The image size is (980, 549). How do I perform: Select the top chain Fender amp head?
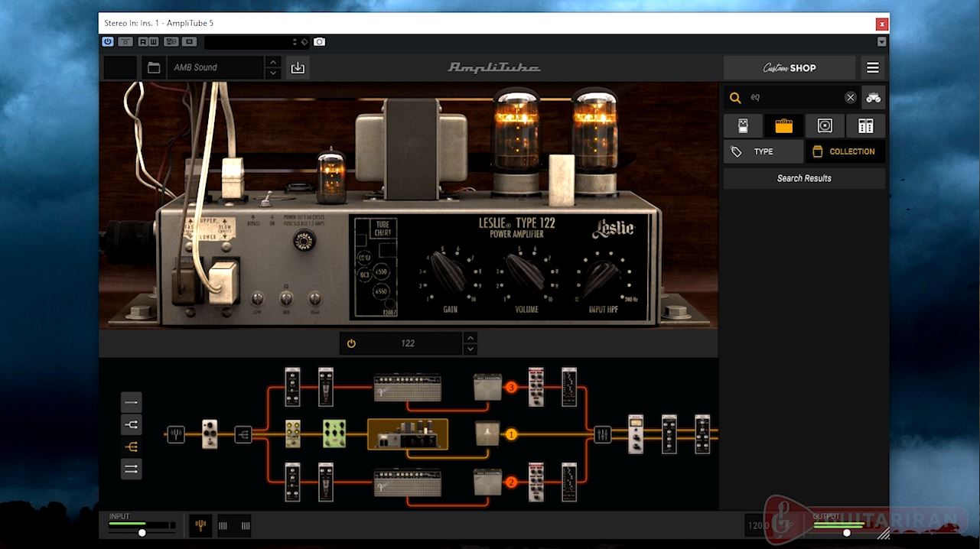(407, 387)
